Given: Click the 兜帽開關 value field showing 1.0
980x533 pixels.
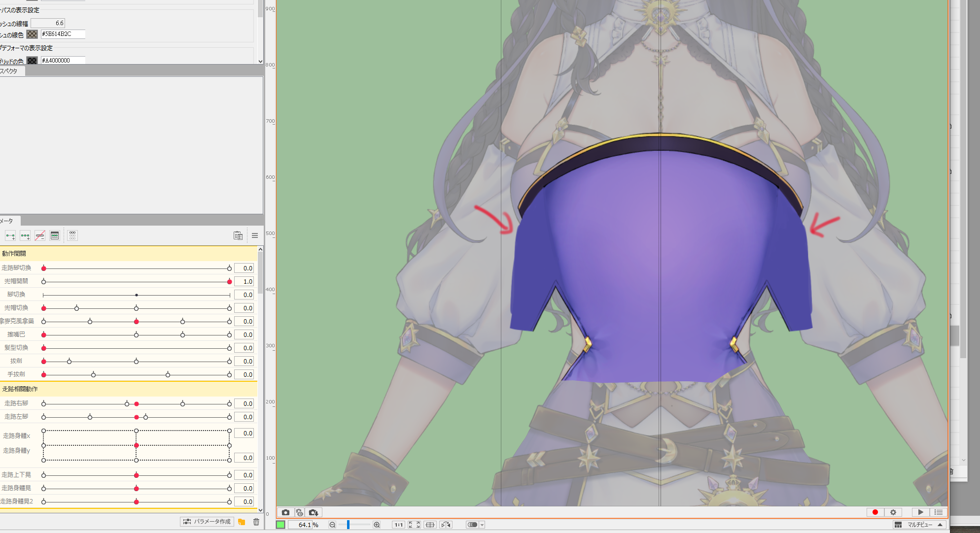Looking at the screenshot, I should click(244, 281).
